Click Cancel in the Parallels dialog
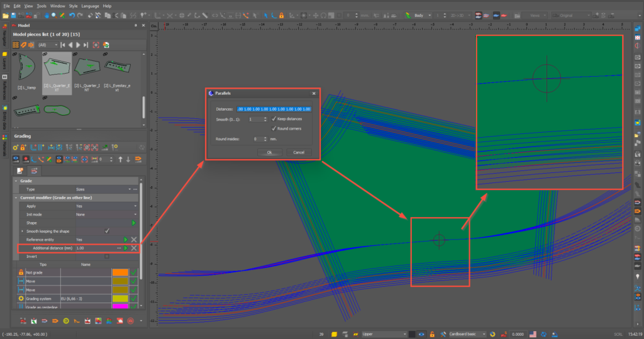The width and height of the screenshot is (644, 339). pyautogui.click(x=299, y=152)
